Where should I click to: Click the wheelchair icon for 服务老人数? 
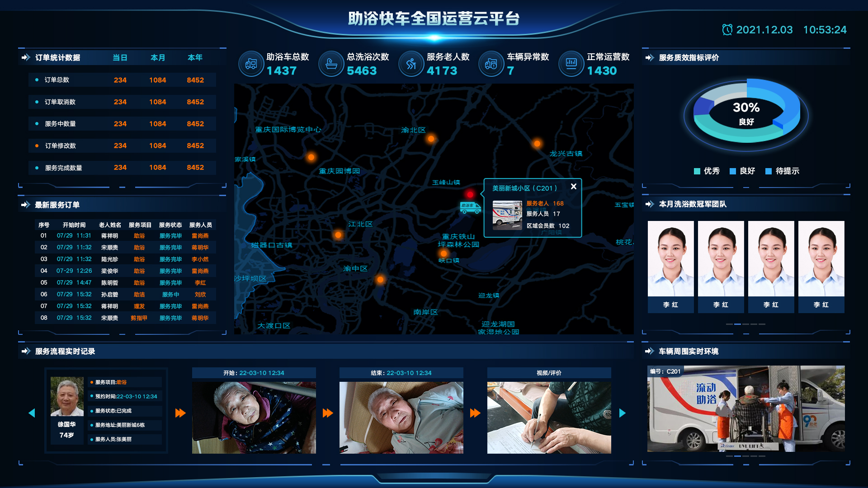coord(411,64)
